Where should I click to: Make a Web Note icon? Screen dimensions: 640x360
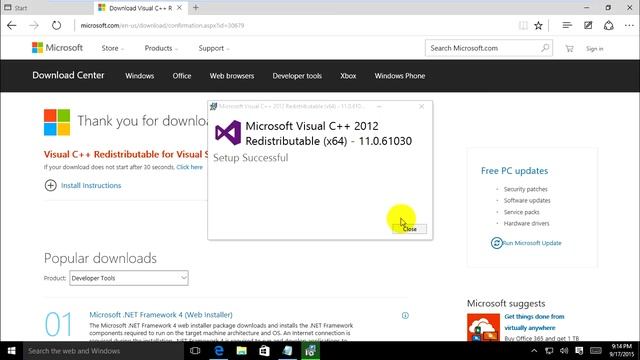(x=588, y=25)
